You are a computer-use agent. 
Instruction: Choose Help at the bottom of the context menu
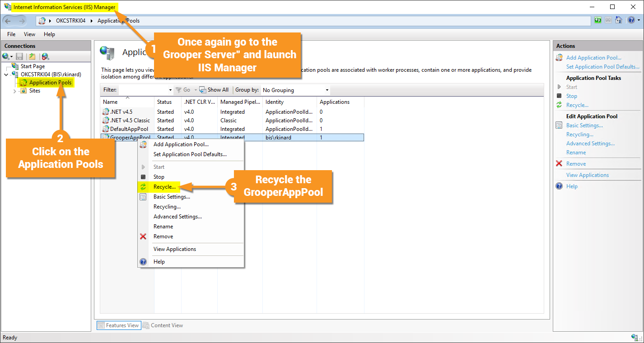[x=191, y=262]
